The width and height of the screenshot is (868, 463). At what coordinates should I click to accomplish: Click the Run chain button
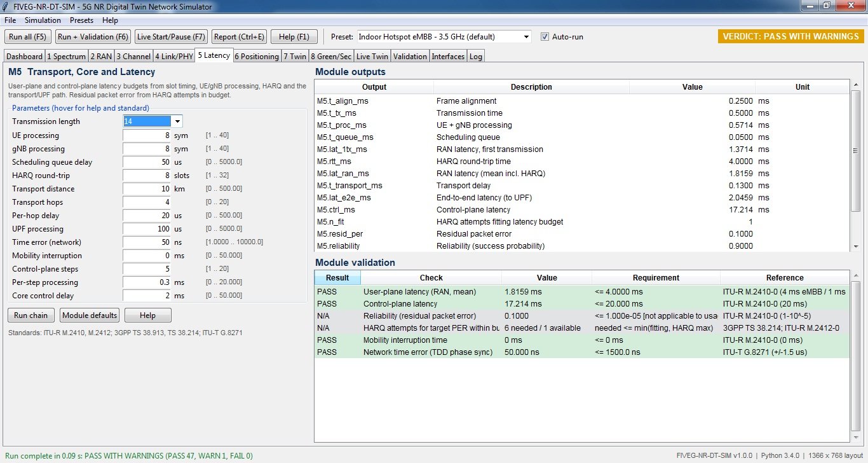coord(31,315)
